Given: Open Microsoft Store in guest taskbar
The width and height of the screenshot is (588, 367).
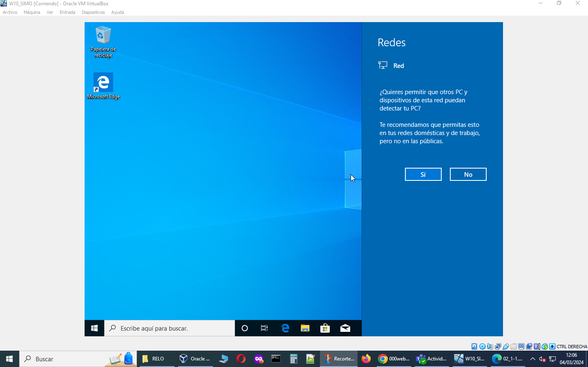Looking at the screenshot, I should click(325, 328).
